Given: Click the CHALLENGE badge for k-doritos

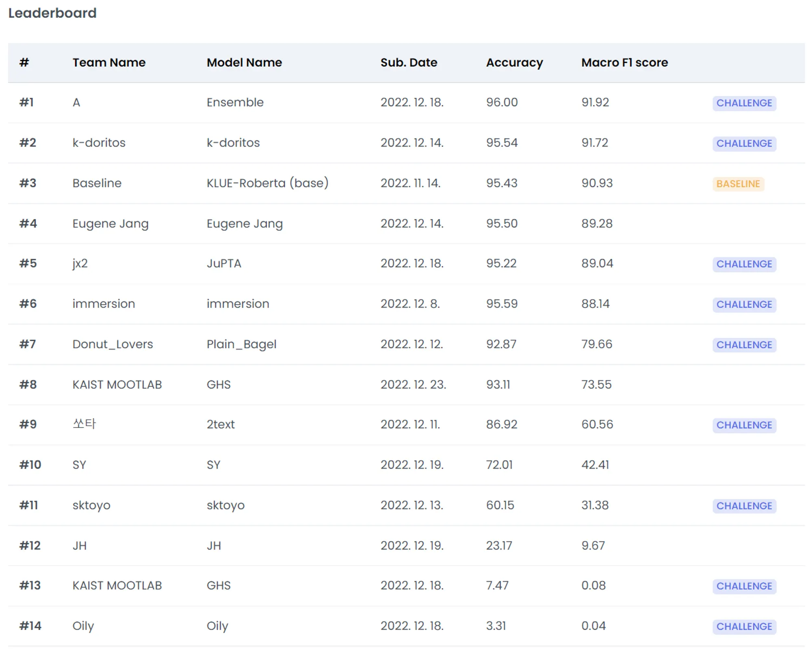Looking at the screenshot, I should tap(744, 143).
